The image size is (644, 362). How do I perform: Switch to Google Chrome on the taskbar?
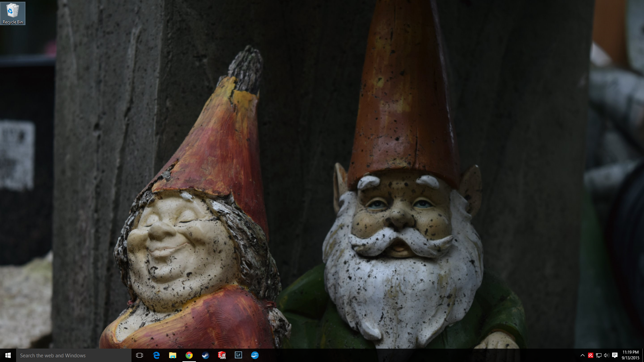pyautogui.click(x=189, y=355)
